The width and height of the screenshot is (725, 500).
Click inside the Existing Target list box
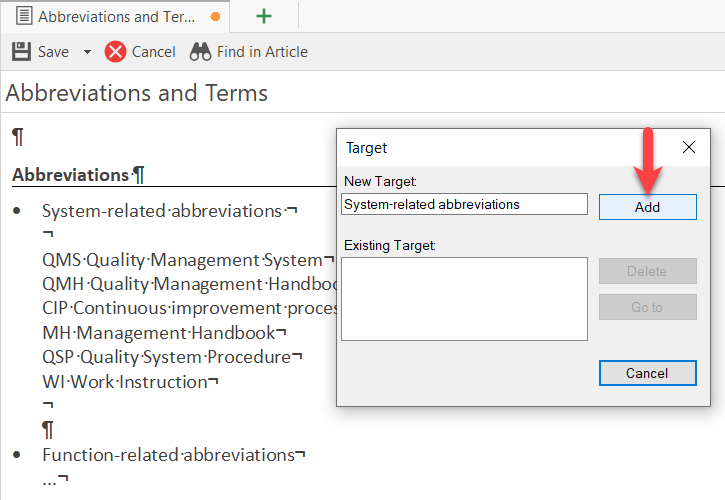click(464, 298)
